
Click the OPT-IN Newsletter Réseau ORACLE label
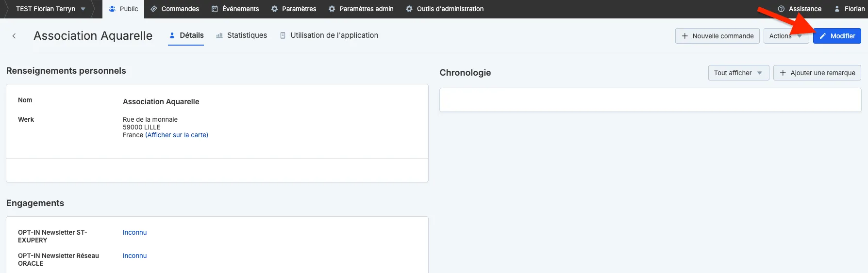(58, 259)
